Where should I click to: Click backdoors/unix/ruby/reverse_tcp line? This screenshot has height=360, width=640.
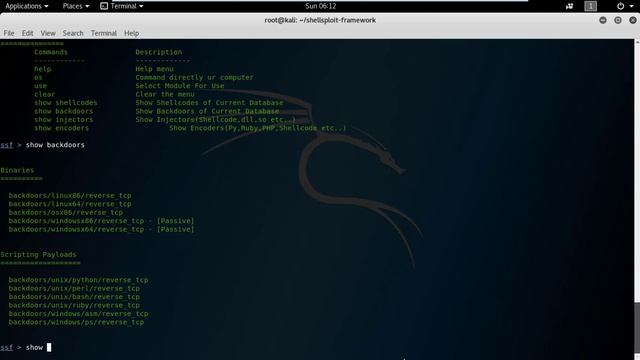click(74, 305)
